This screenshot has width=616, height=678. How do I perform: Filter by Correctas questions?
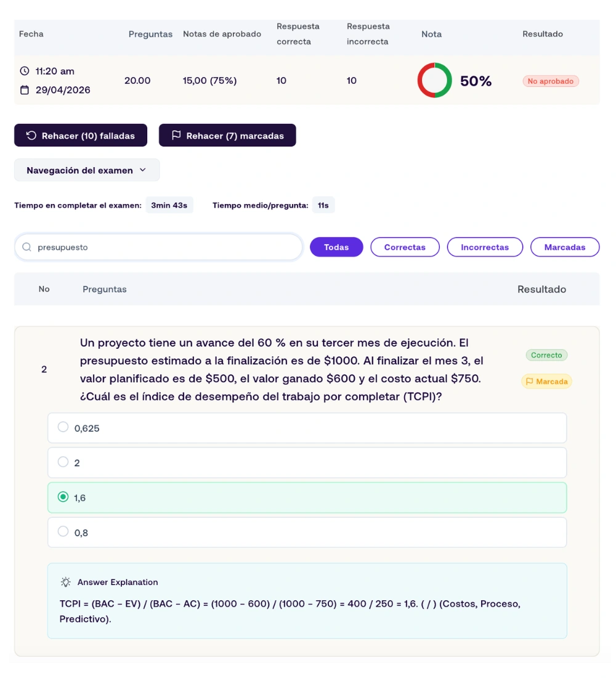(405, 247)
